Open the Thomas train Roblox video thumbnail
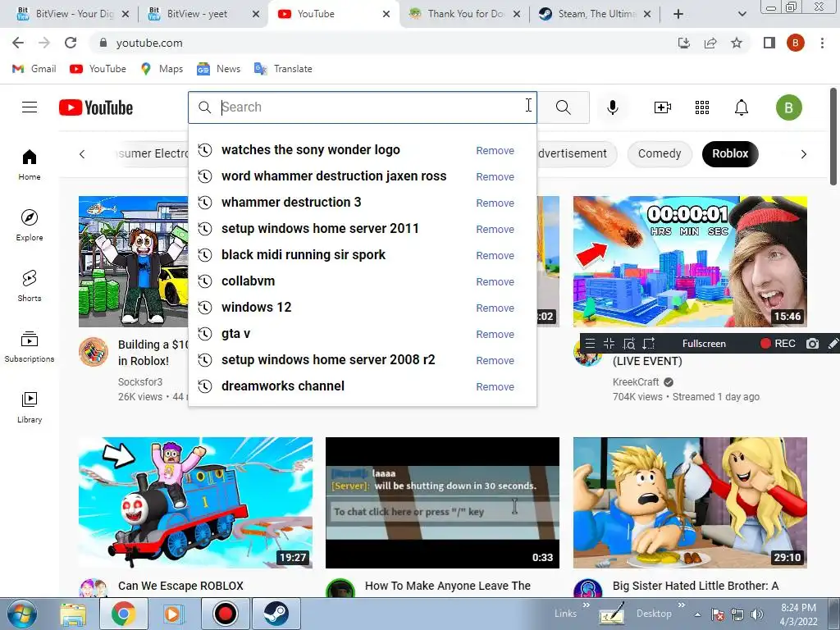Viewport: 840px width, 630px height. pos(195,503)
